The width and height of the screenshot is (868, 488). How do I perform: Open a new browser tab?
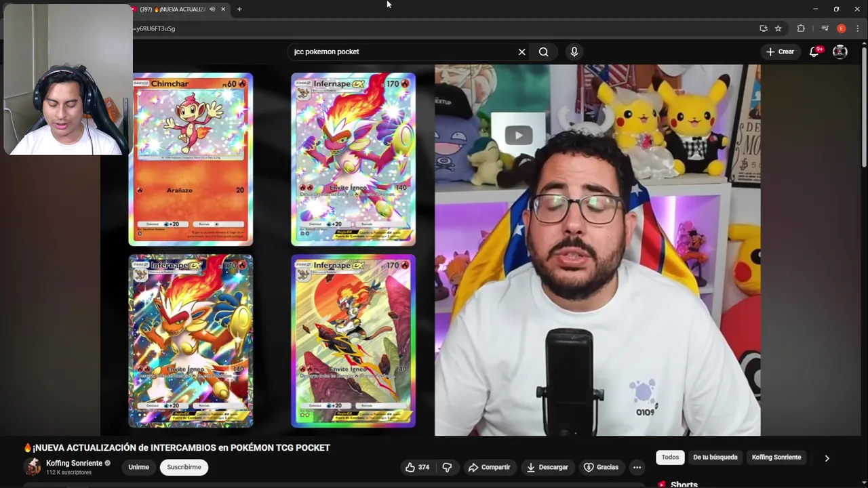pyautogui.click(x=239, y=9)
